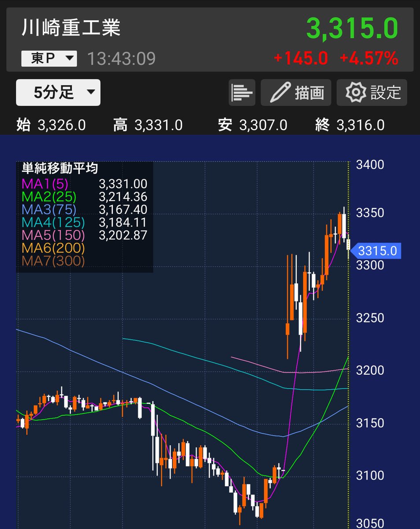Open the 東P market dropdown
Screen dimensions: 420x529
point(49,59)
